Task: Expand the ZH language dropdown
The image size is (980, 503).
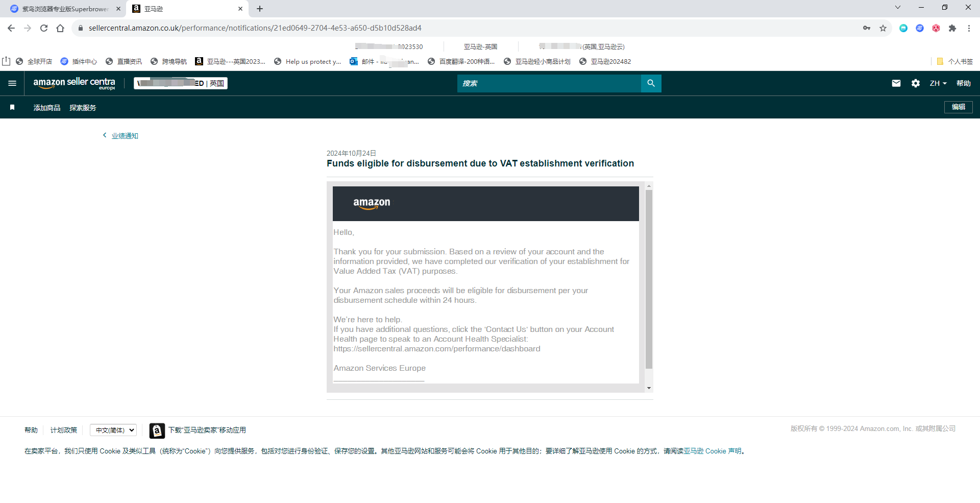Action: click(x=938, y=83)
